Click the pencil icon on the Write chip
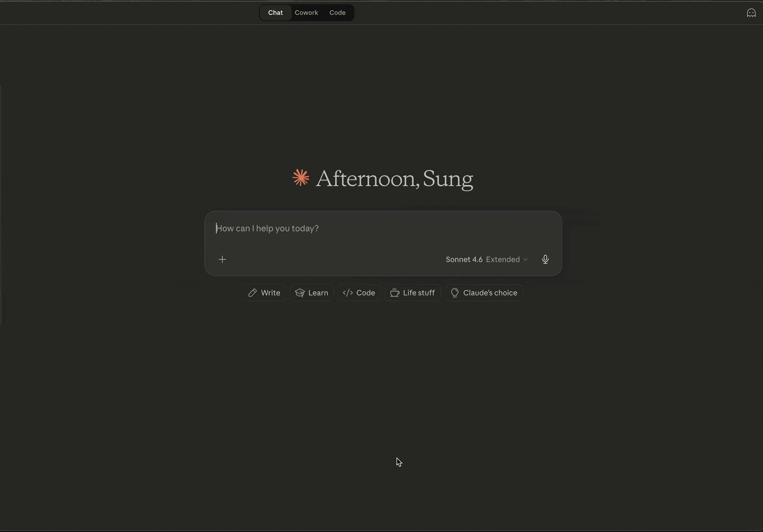The image size is (763, 532). (253, 293)
